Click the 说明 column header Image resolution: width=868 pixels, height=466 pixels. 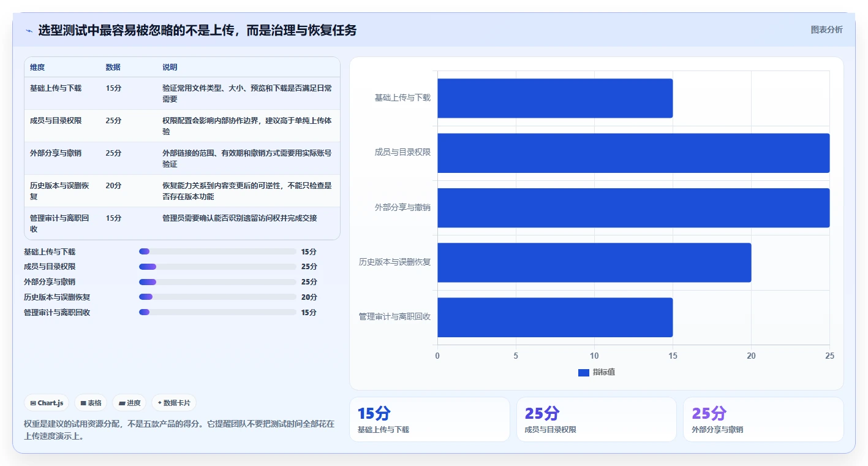point(170,67)
